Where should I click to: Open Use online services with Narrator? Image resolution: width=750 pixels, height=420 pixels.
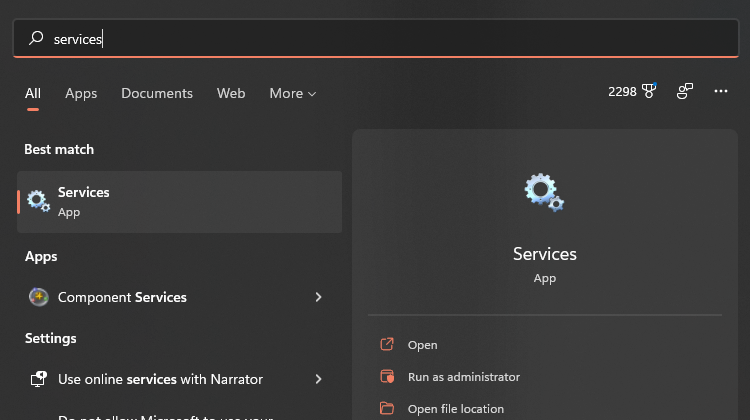point(179,379)
